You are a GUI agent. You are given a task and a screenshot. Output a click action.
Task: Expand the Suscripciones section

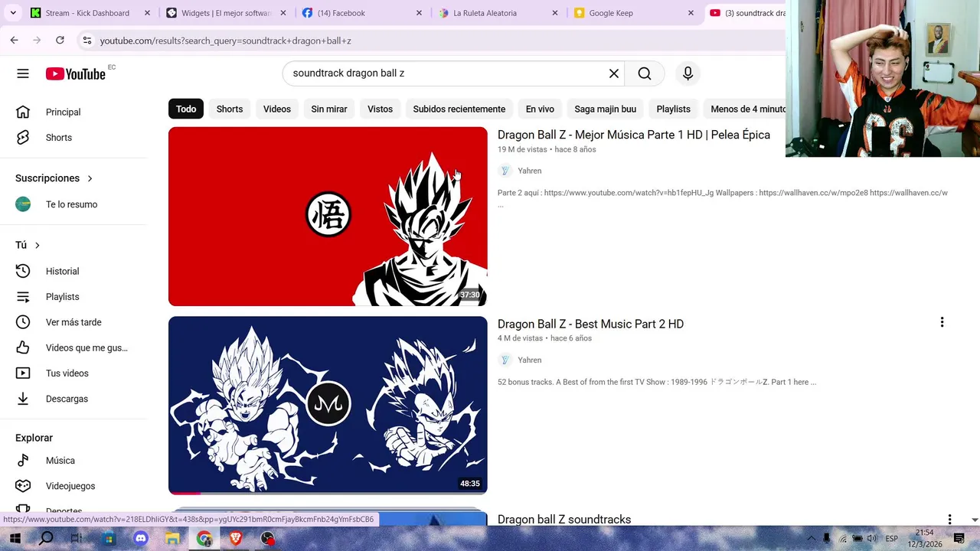click(x=54, y=178)
